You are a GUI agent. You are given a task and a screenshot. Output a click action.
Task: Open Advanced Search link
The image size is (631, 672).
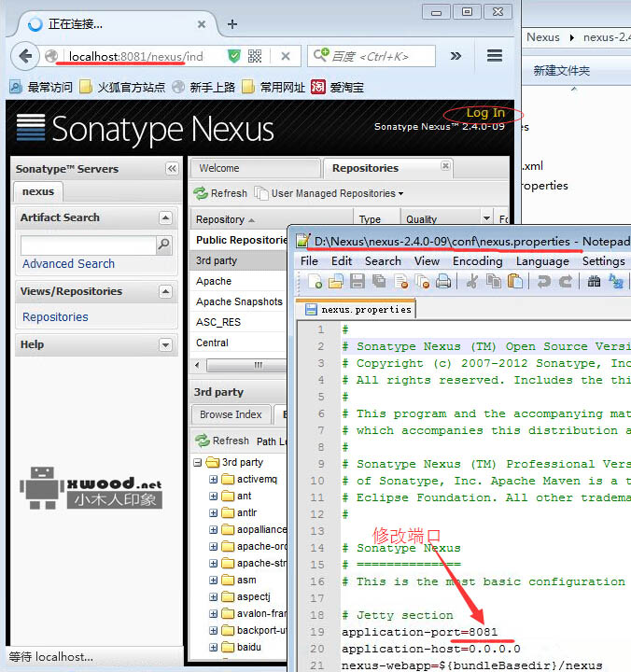click(x=68, y=263)
